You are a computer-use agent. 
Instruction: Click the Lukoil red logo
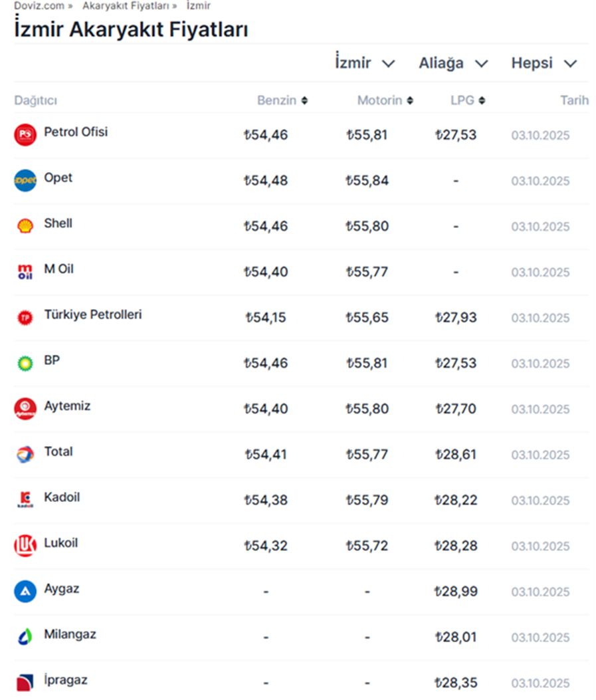(x=25, y=546)
